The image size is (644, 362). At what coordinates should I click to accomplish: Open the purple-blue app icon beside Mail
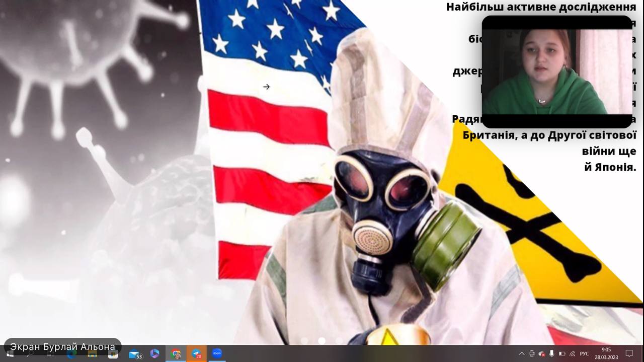154,354
